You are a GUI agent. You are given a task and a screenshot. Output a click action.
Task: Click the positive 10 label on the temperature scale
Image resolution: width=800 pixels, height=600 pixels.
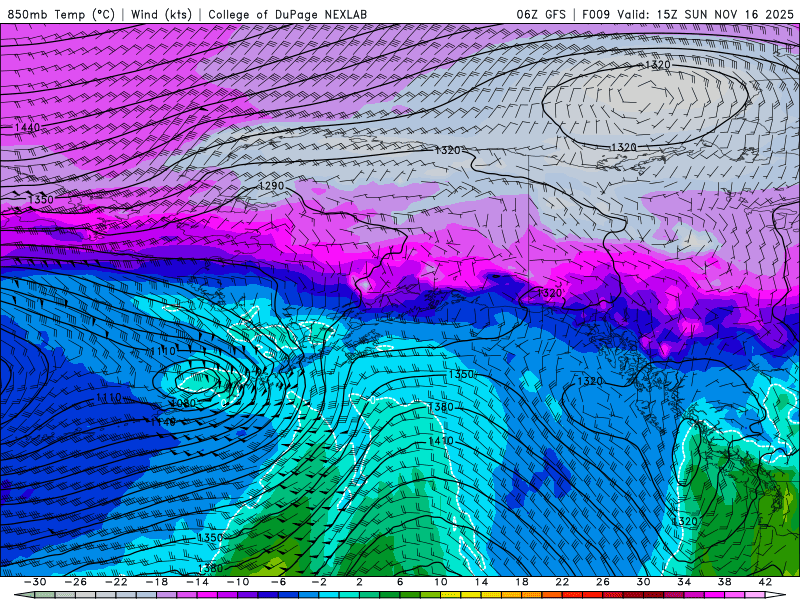click(x=441, y=582)
